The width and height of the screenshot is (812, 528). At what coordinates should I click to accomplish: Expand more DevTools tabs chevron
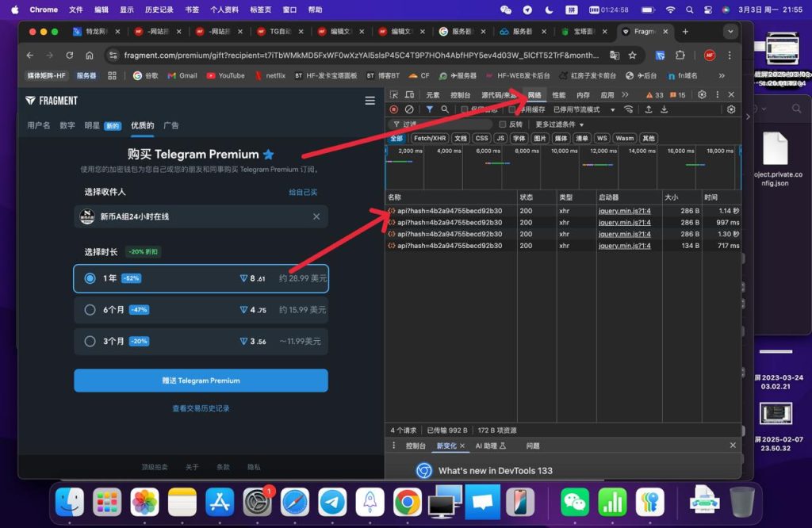(625, 95)
